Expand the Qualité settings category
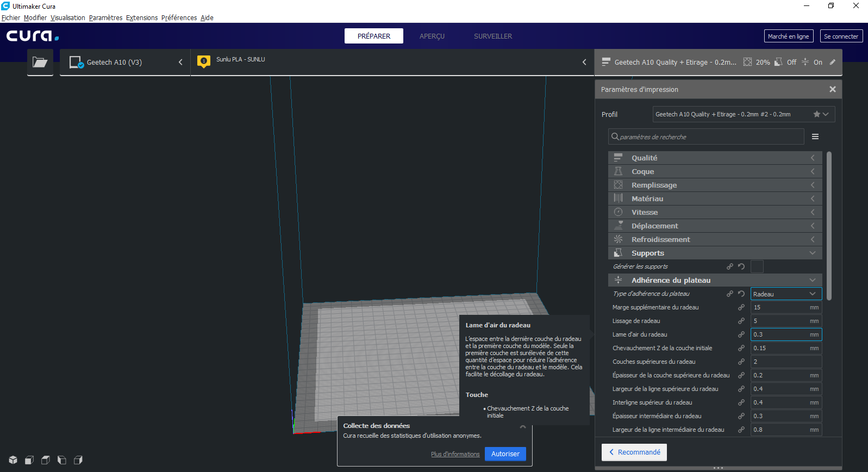The image size is (868, 472). (x=715, y=158)
